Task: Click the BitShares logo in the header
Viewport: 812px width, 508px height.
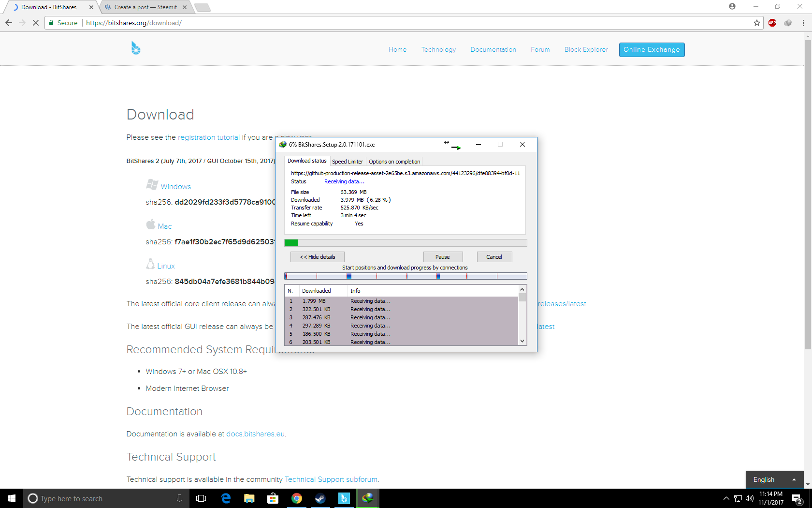Action: pos(136,48)
